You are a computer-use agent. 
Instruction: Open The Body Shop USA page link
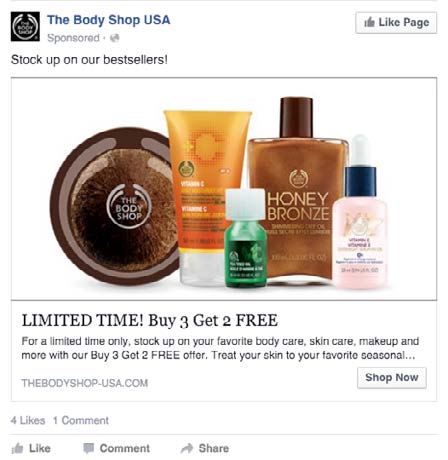point(109,20)
